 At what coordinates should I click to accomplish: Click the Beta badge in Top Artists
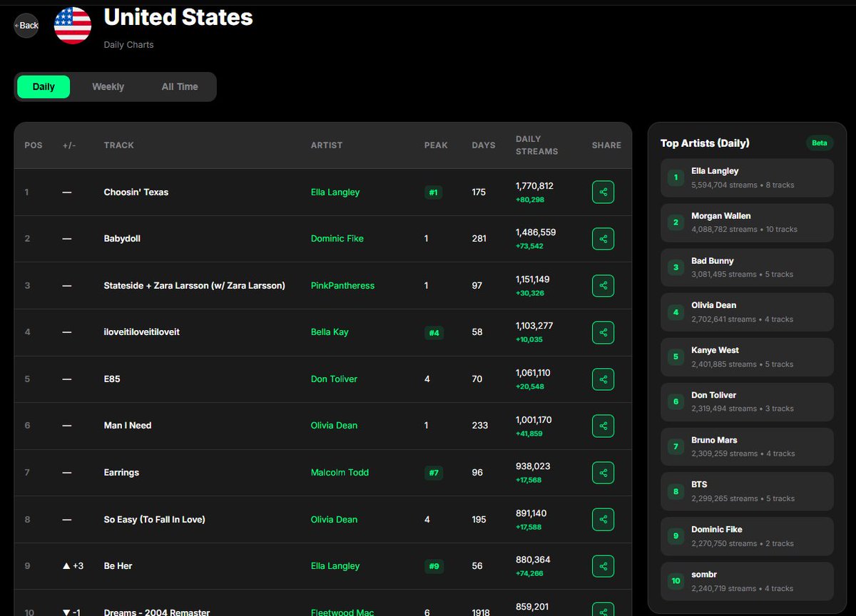pos(820,143)
